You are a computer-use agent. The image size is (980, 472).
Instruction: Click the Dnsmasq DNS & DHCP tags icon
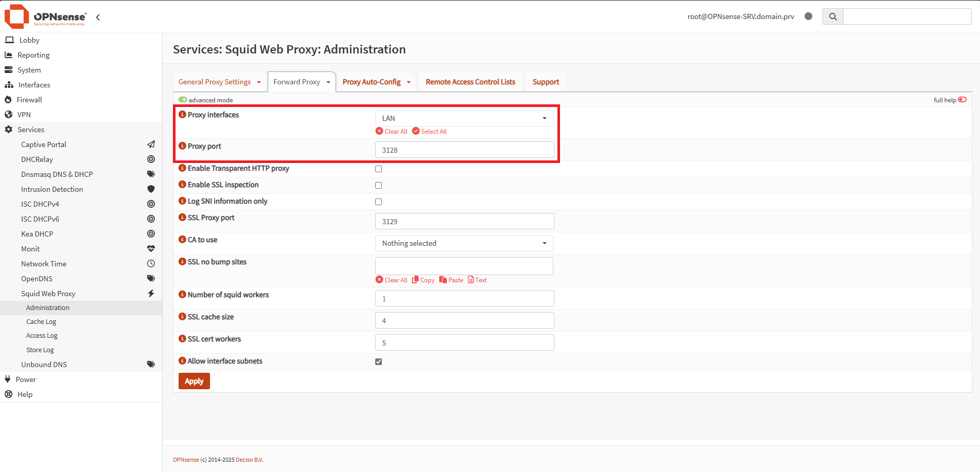(x=151, y=174)
